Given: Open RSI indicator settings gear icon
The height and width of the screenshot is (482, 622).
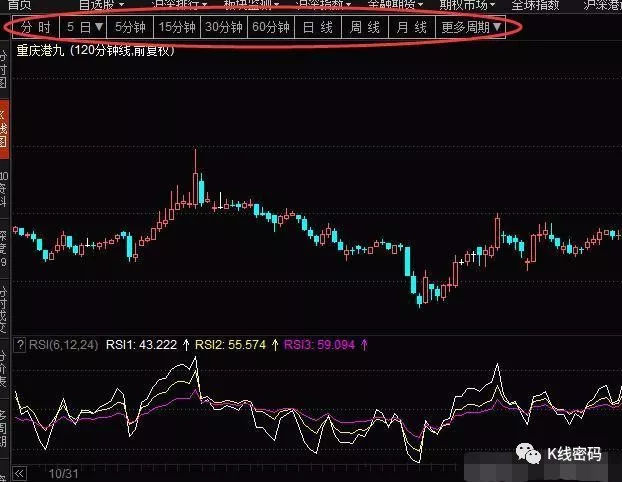Looking at the screenshot, I should pos(19,344).
